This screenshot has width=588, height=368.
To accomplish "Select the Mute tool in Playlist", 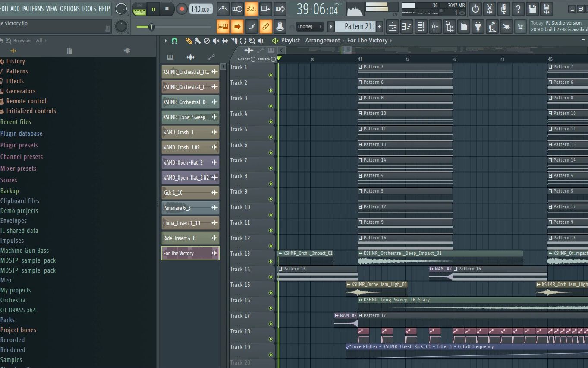I will tap(216, 41).
